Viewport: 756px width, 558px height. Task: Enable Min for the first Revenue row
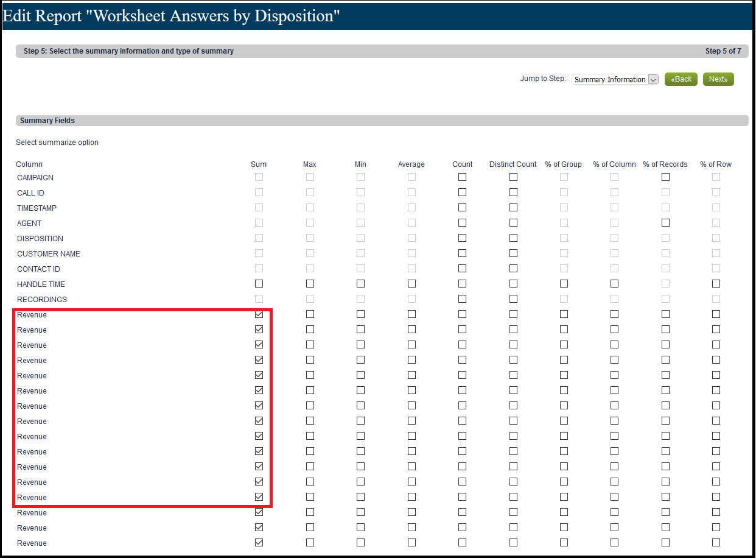[x=360, y=314]
